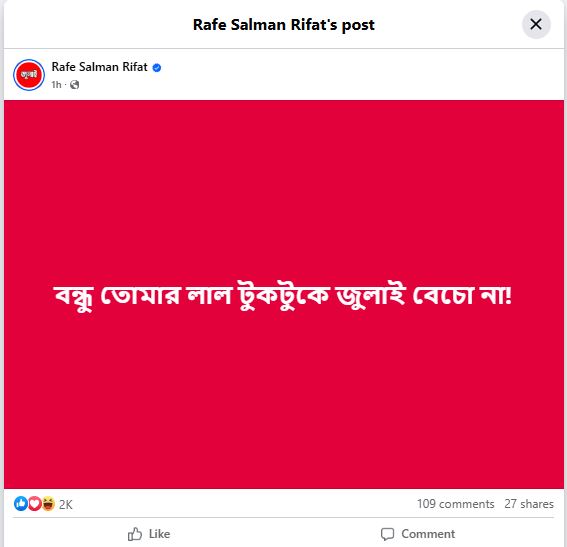The height and width of the screenshot is (547, 567).
Task: Click the author name Rafe Salman Rifat
Action: pyautogui.click(x=99, y=67)
